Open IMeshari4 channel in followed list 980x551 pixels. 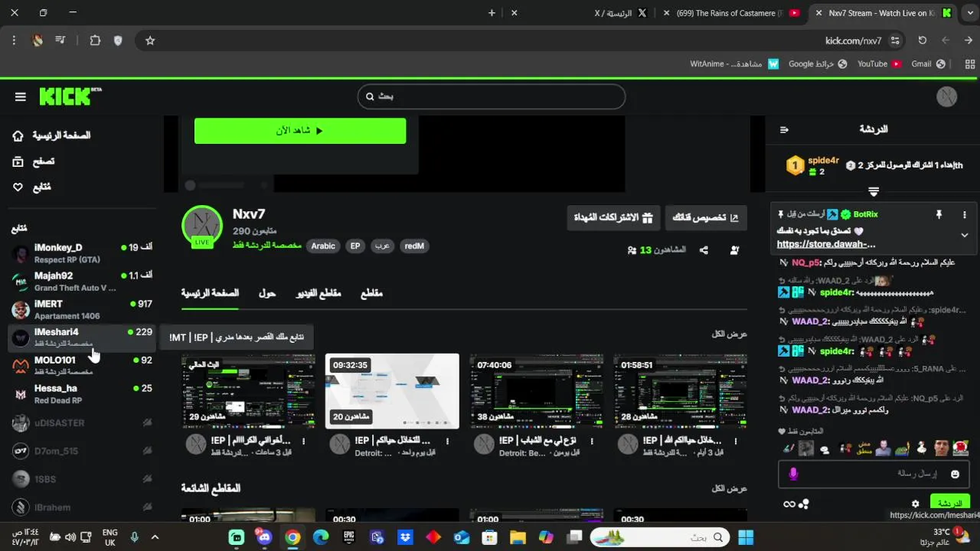tap(82, 337)
